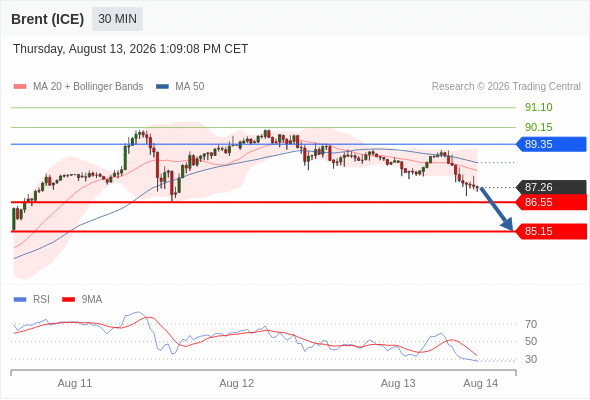Screen dimensions: 590x400
Task: Click the Aug 12 date axis marker
Action: [236, 383]
